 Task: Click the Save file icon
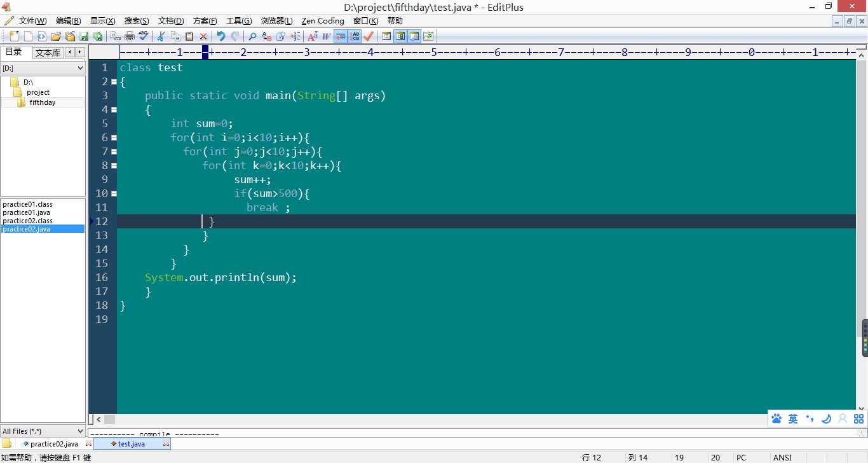pyautogui.click(x=84, y=36)
